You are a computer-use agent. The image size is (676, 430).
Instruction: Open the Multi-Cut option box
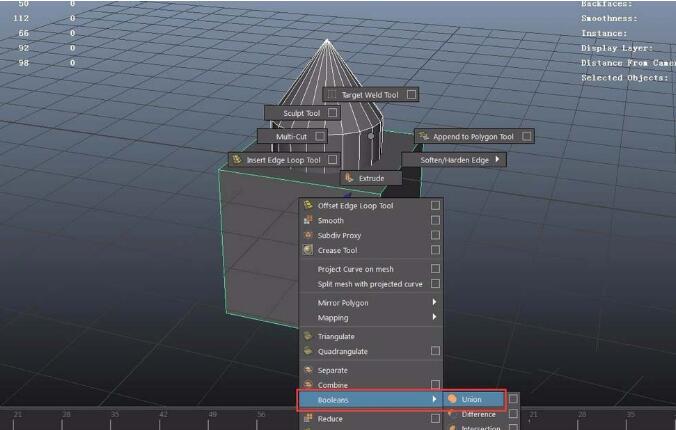coord(320,136)
